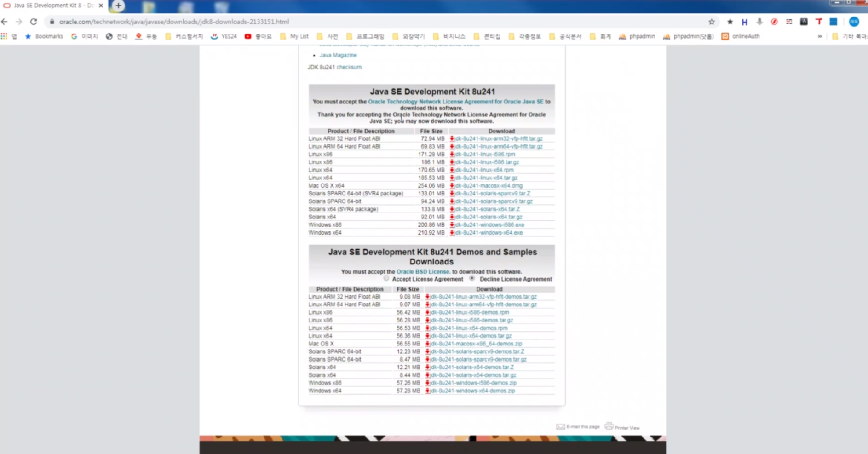Open the YouTube 좋아요 bookmark
868x454 pixels.
coord(258,36)
